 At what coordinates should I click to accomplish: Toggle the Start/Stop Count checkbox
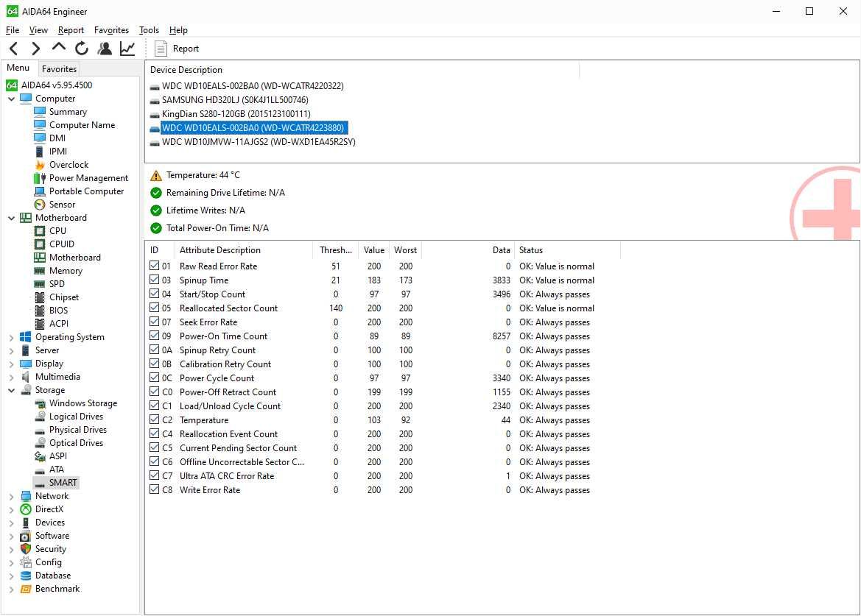coord(154,294)
